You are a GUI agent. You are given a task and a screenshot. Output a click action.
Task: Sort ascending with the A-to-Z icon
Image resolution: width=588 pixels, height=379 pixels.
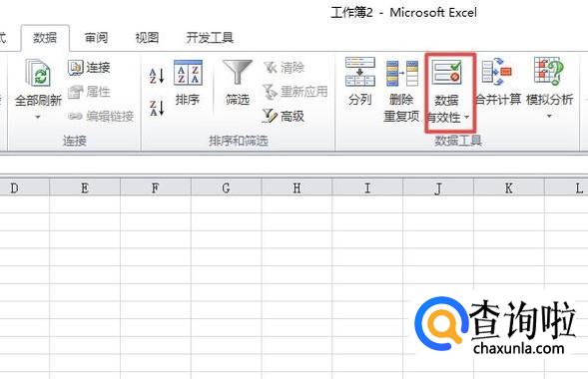click(157, 76)
